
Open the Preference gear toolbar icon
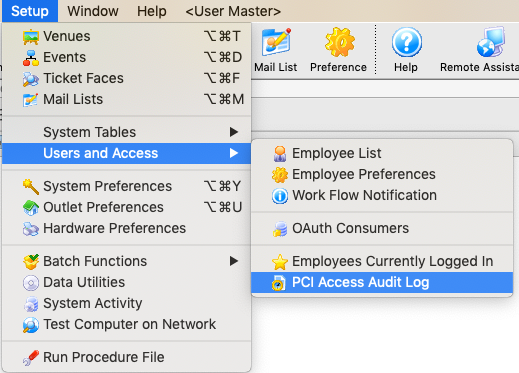pos(339,43)
